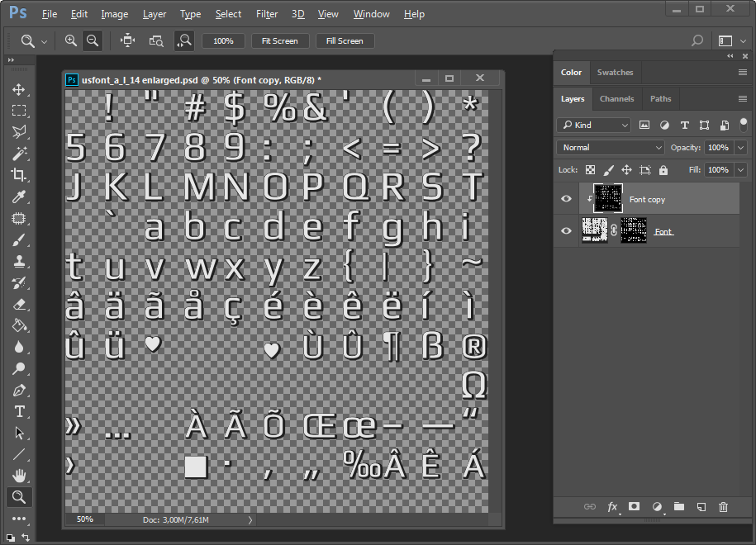The height and width of the screenshot is (545, 756).
Task: Open the Layer menu
Action: click(x=155, y=14)
